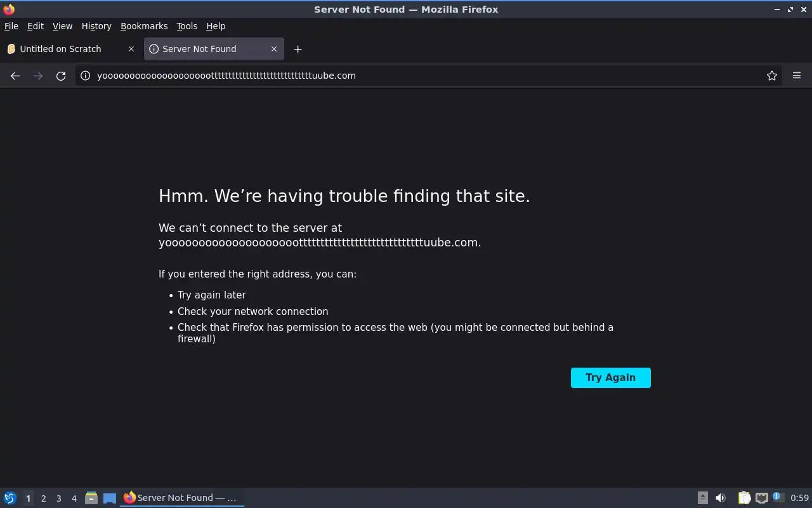Open the clipboard tray icon
812x508 pixels.
pyautogui.click(x=744, y=498)
